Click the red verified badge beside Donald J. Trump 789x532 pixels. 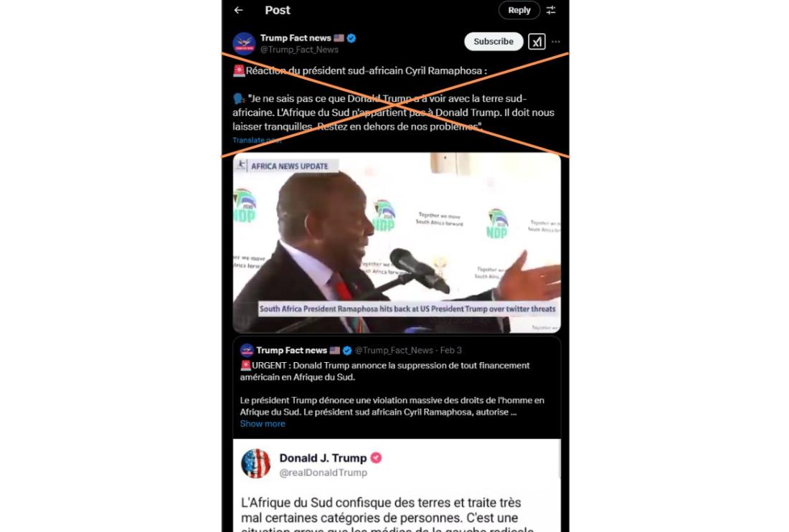[376, 457]
